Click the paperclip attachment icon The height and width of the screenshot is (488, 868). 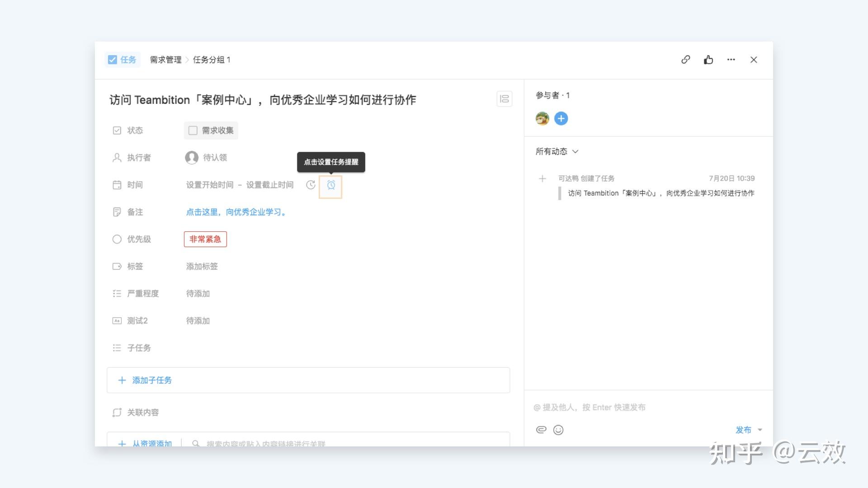point(541,430)
